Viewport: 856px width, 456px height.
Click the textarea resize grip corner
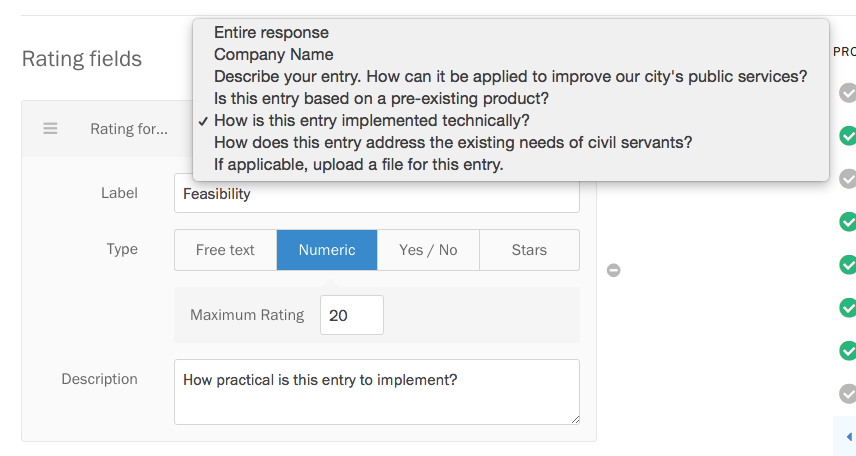point(575,419)
